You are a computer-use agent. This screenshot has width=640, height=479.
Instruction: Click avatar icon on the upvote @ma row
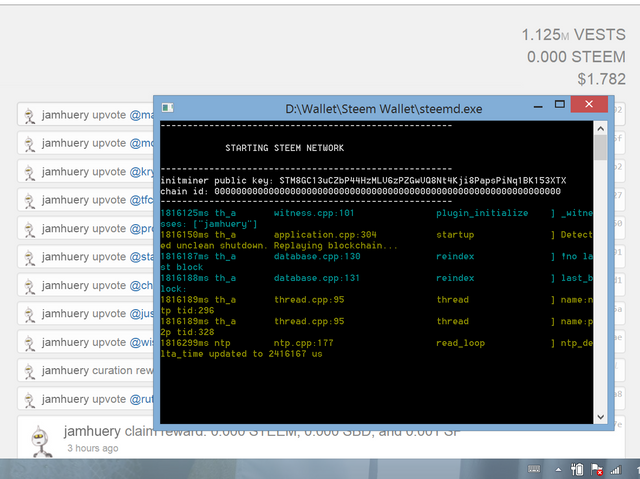[30, 115]
